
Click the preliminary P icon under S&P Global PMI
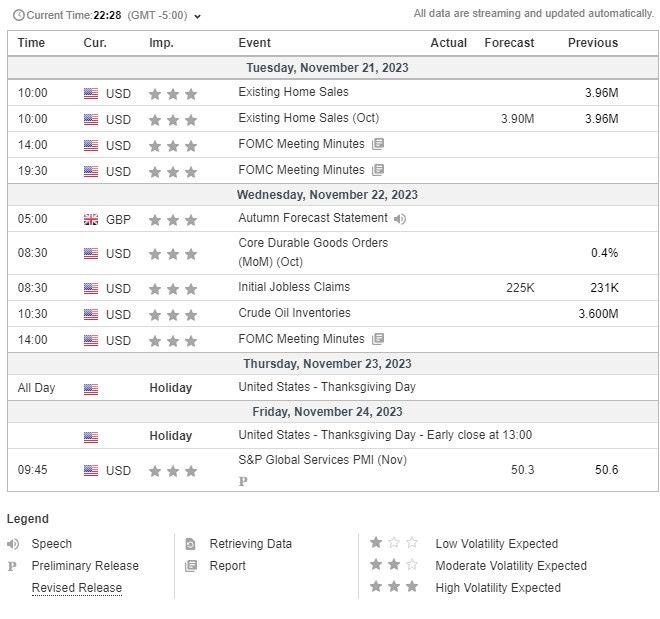(x=243, y=481)
